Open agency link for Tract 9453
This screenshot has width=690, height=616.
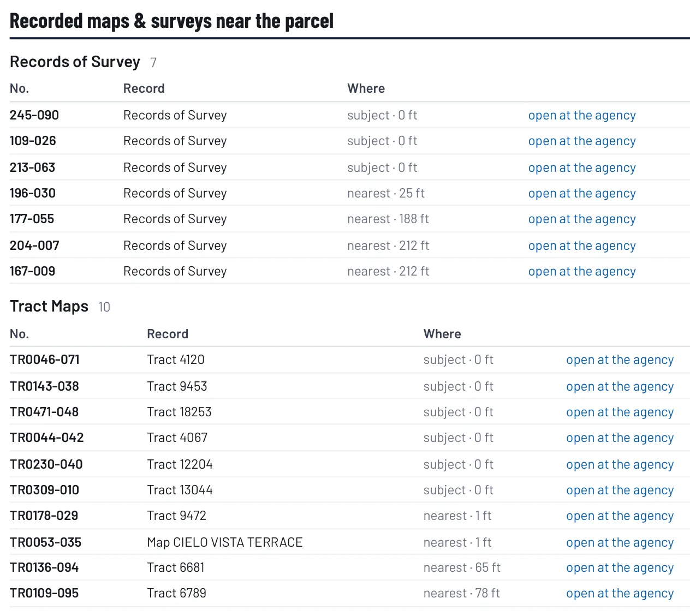pos(620,386)
